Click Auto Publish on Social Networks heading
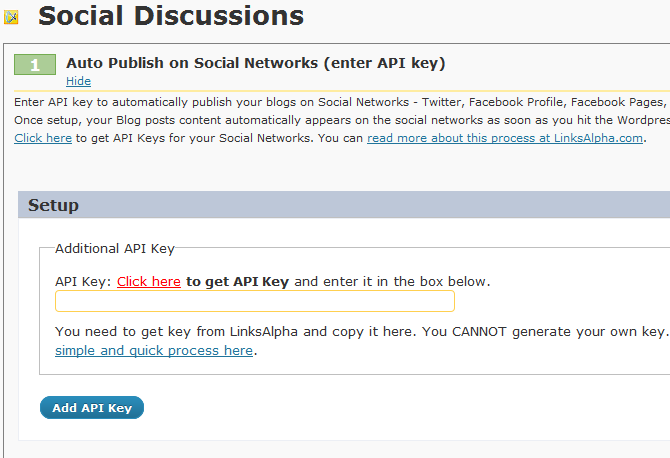Viewport: 670px width, 458px height. (x=256, y=63)
